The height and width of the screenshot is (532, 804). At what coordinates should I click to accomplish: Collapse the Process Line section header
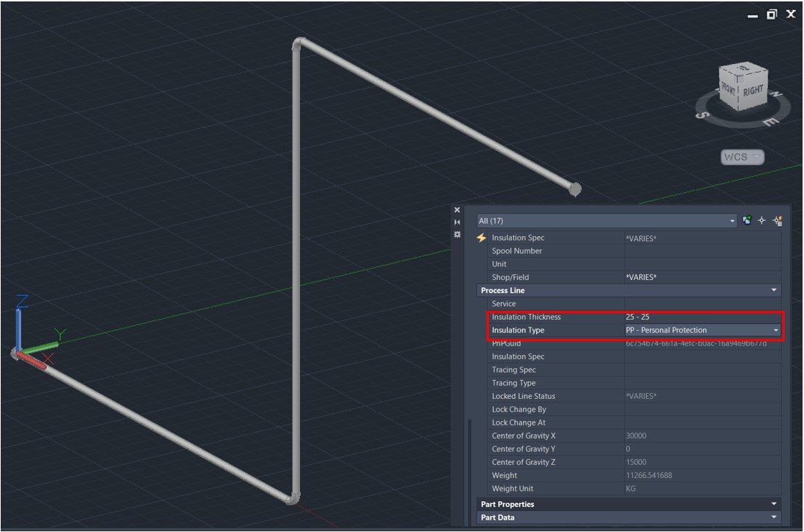(x=775, y=290)
